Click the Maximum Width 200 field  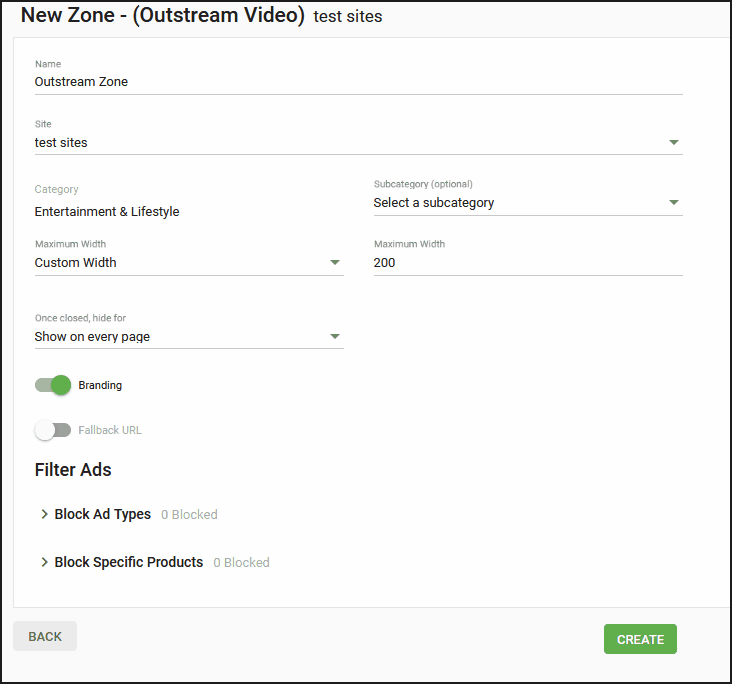528,262
